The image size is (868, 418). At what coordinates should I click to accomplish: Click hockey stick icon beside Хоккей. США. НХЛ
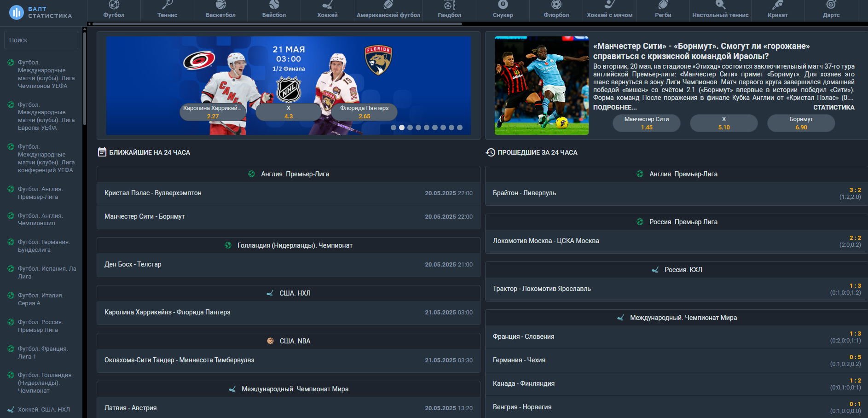tap(11, 409)
